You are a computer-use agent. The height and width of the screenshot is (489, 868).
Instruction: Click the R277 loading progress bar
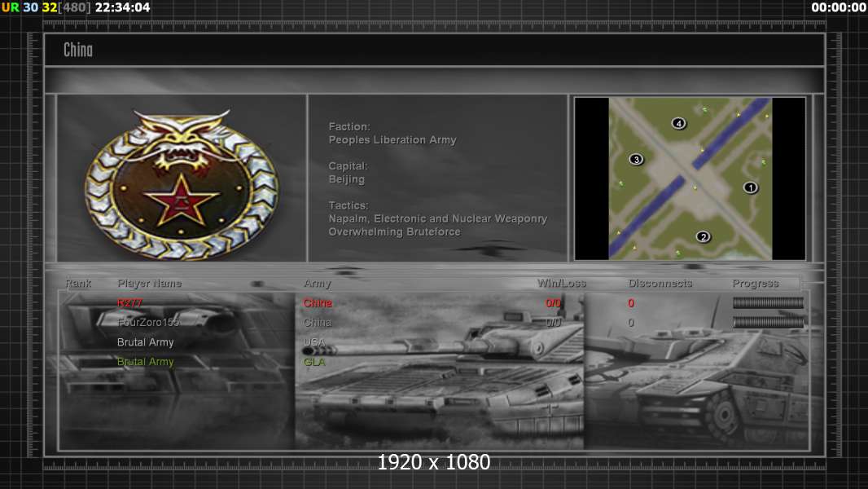[768, 302]
